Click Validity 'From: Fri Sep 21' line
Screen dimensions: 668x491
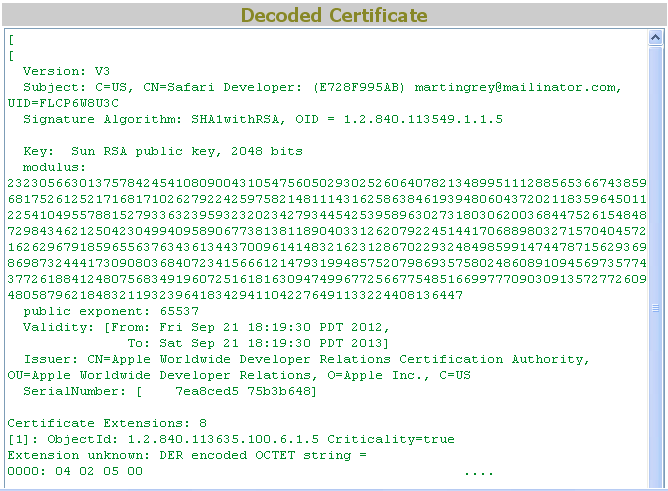[206, 327]
